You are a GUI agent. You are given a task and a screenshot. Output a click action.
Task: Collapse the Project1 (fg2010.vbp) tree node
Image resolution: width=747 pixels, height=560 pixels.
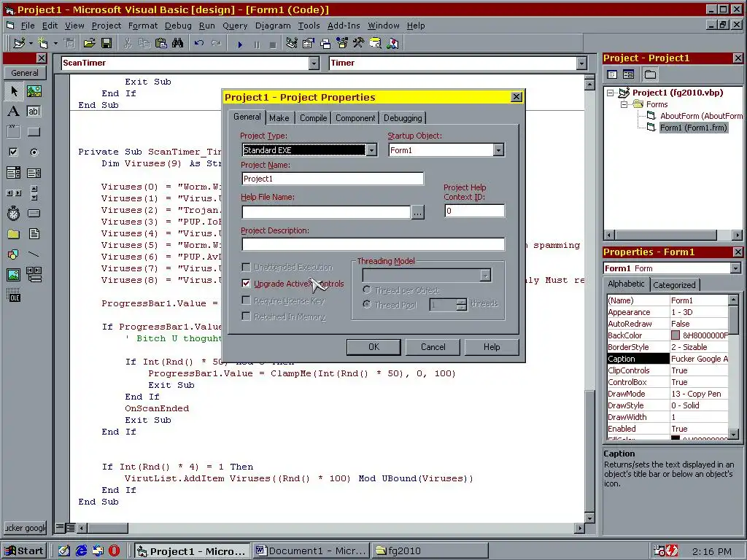[611, 93]
